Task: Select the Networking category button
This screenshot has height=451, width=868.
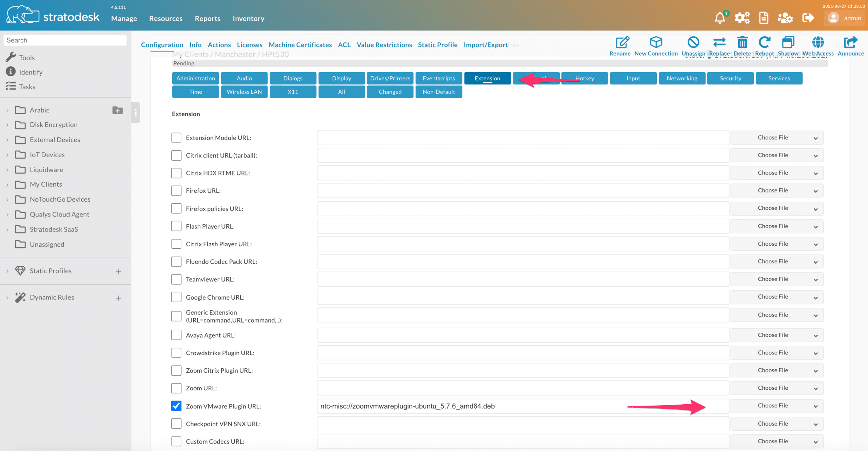Action: click(682, 78)
